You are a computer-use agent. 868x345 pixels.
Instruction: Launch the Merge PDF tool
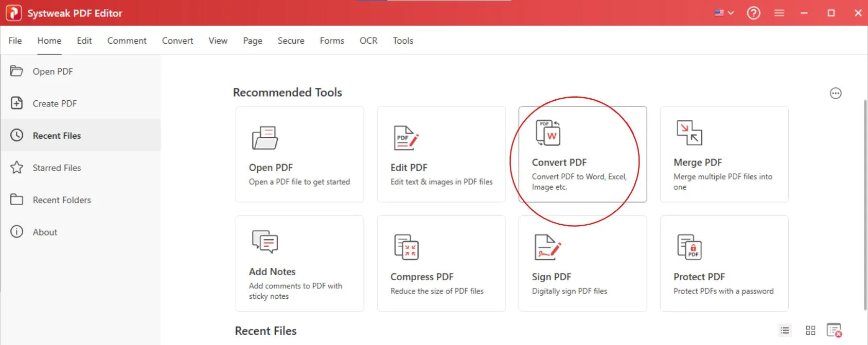pos(723,154)
